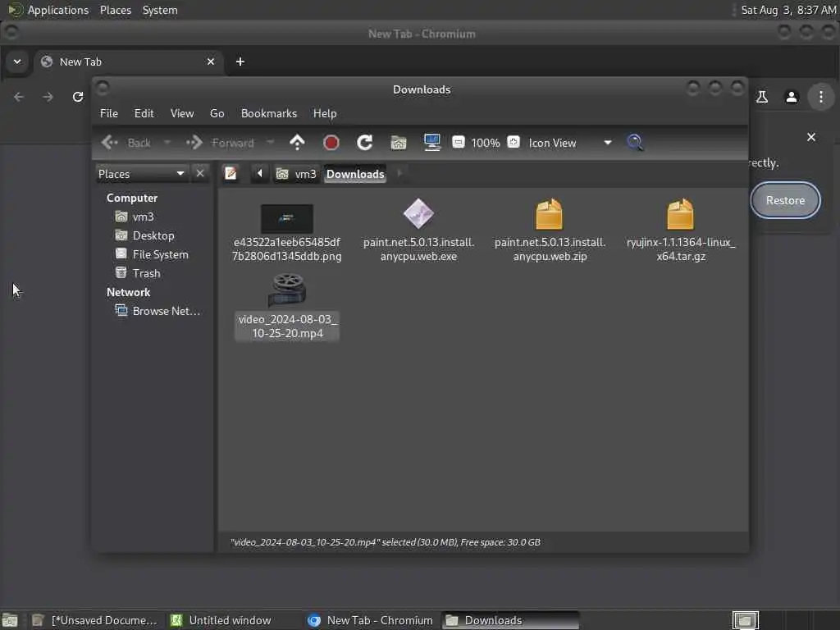Open the Bookmarks menu

pyautogui.click(x=269, y=113)
